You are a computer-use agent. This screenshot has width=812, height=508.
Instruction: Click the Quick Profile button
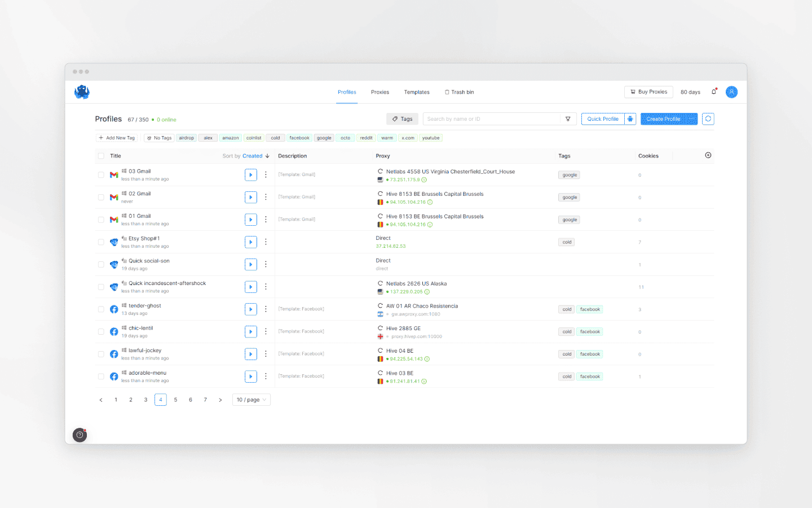603,119
